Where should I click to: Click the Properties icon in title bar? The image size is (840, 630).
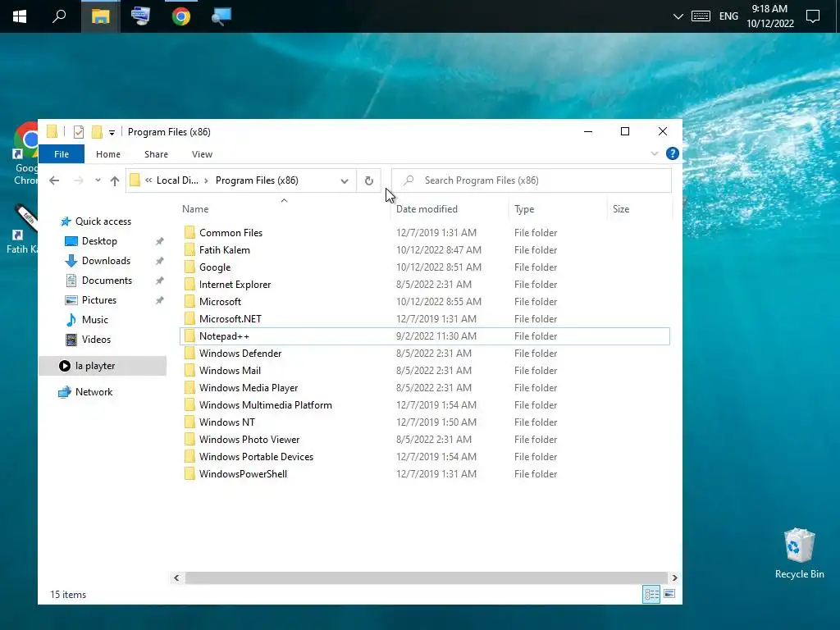click(79, 132)
